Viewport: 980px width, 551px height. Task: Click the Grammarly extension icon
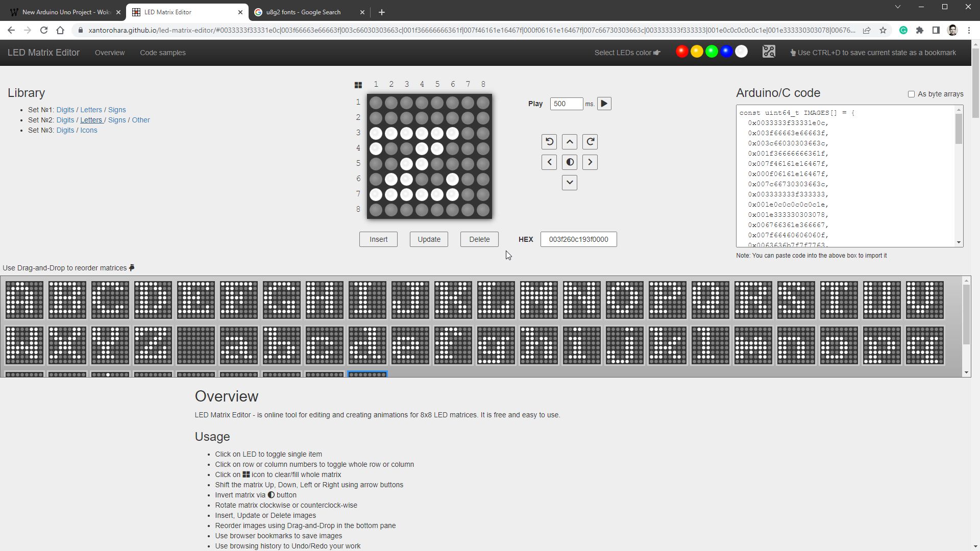coord(903,30)
